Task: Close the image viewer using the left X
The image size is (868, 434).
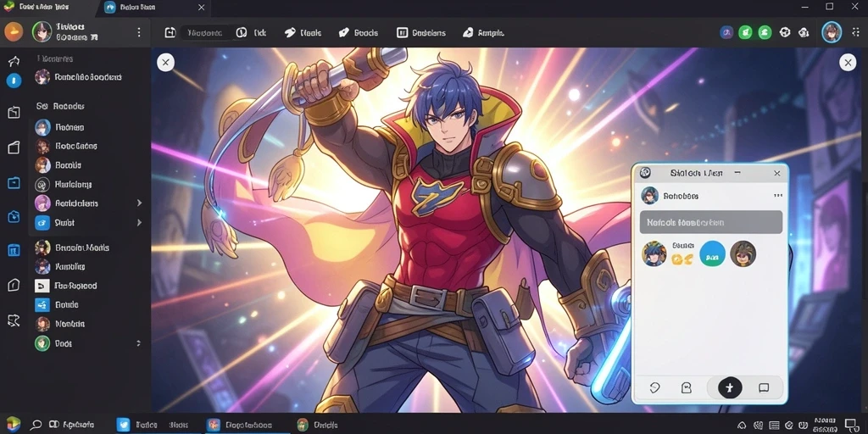Action: pos(165,63)
